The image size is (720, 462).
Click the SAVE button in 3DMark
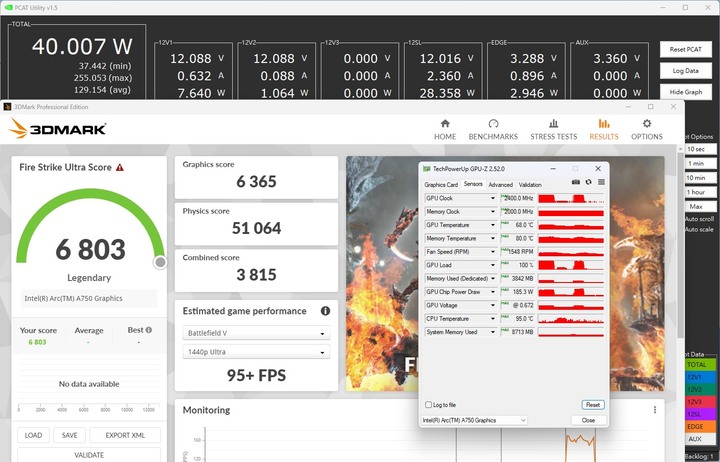[69, 435]
